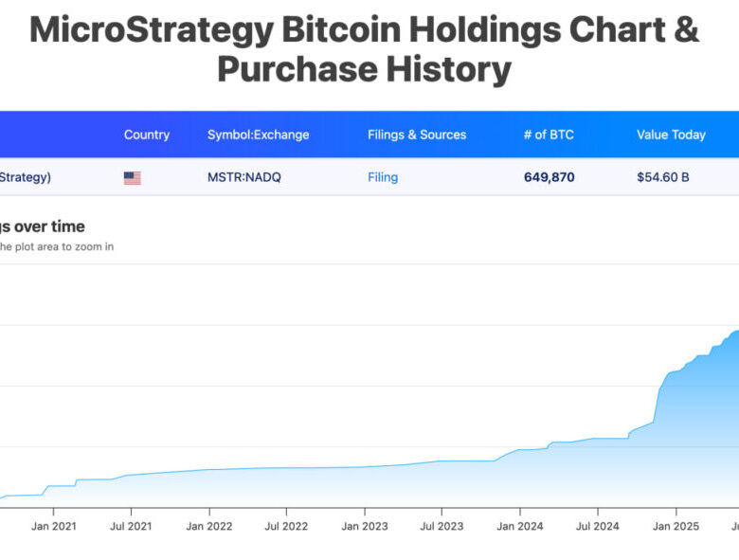Click the 649,870 BTC holdings value
Viewport: 739px width, 560px height.
pos(550,177)
